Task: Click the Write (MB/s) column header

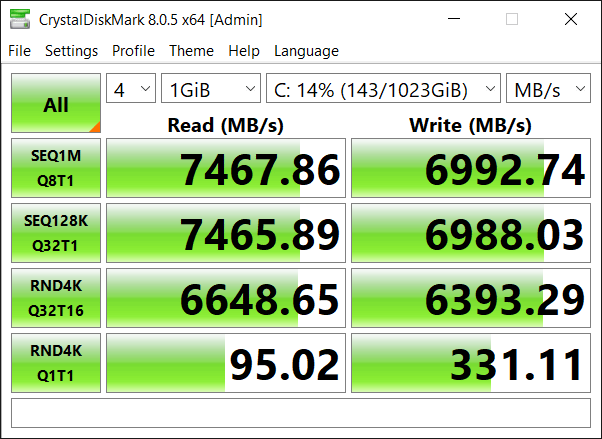Action: pos(471,125)
